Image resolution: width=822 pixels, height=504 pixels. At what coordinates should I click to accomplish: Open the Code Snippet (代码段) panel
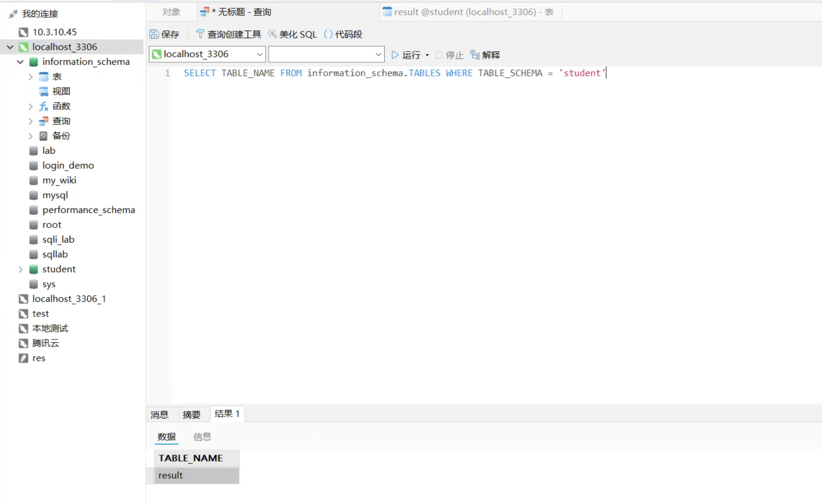coord(328,34)
